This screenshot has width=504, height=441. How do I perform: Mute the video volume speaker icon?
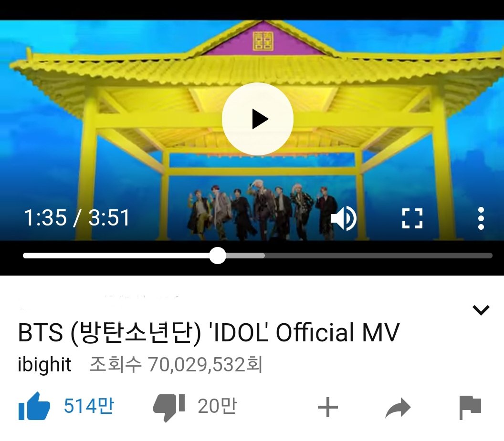coord(344,218)
